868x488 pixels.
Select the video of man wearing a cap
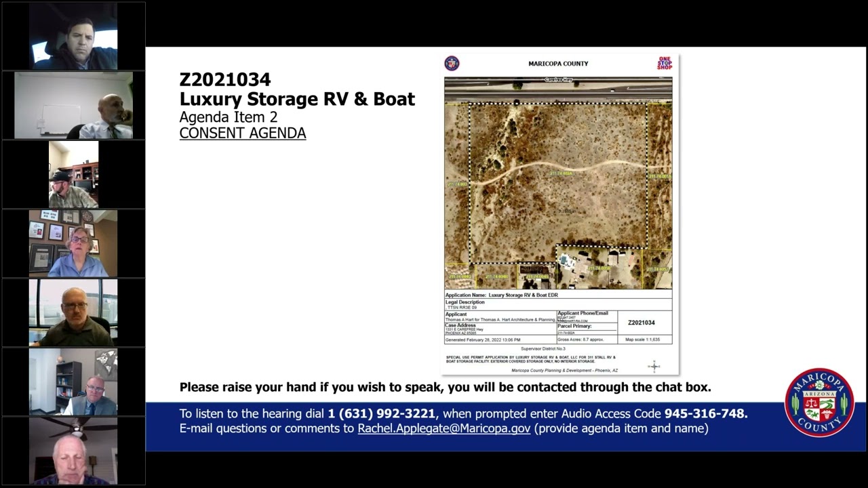point(73,174)
